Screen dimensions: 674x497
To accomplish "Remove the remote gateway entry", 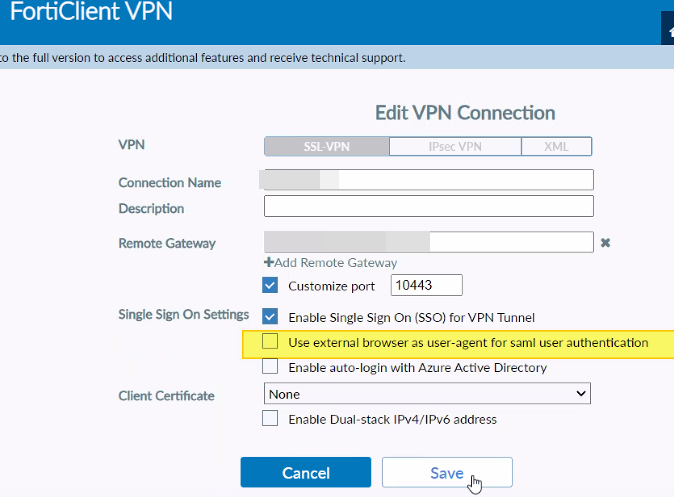I will [x=605, y=242].
